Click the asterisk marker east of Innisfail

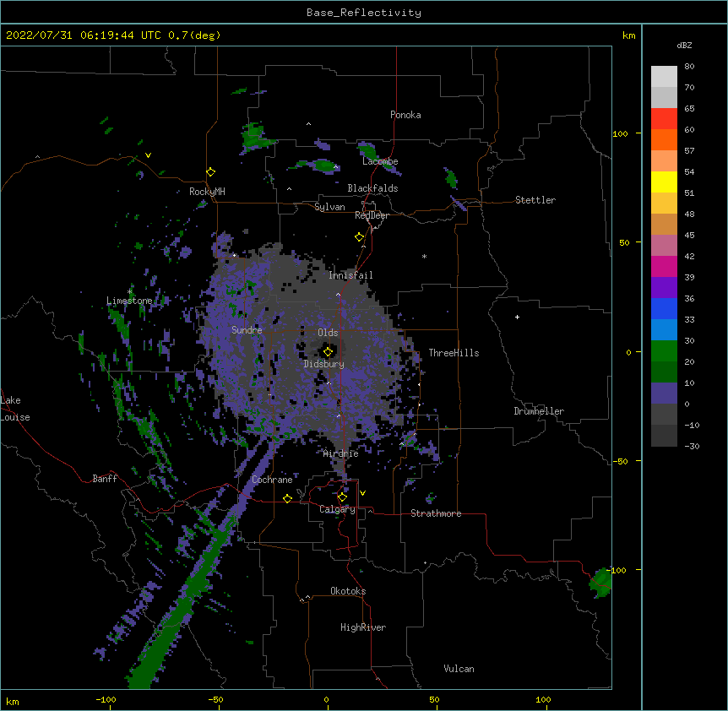(424, 256)
